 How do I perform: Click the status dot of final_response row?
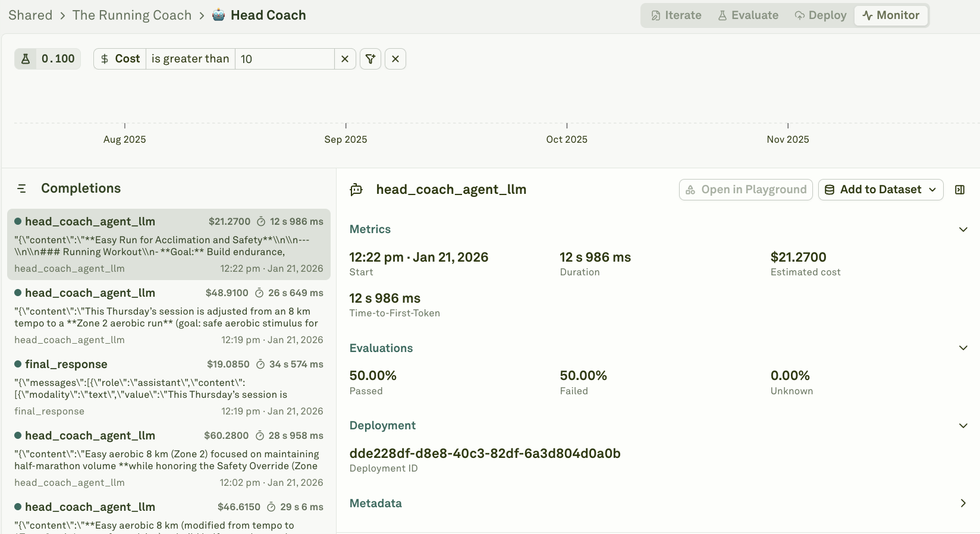18,364
